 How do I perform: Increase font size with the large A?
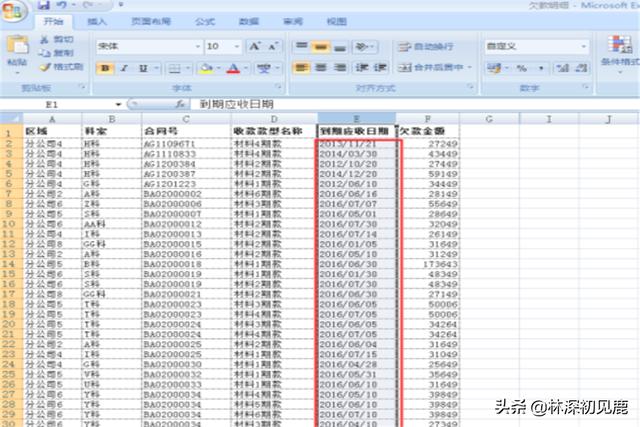254,46
